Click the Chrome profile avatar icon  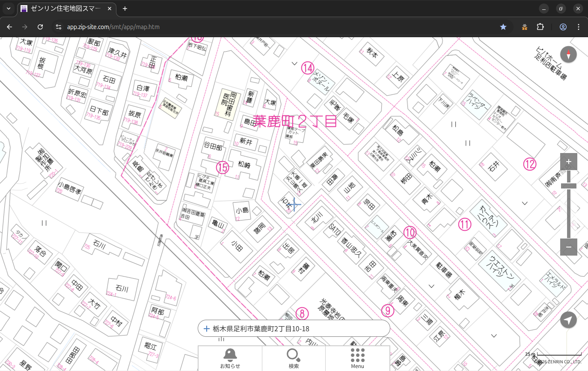pyautogui.click(x=563, y=27)
